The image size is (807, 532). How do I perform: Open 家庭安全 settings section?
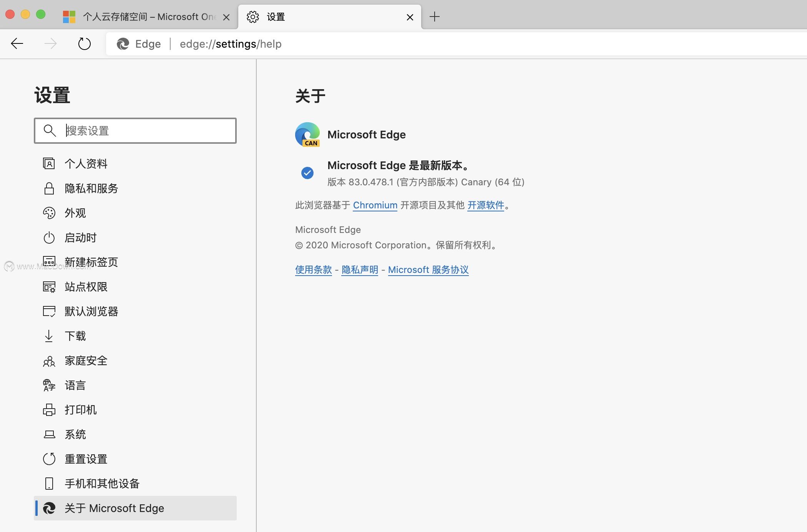(135, 361)
